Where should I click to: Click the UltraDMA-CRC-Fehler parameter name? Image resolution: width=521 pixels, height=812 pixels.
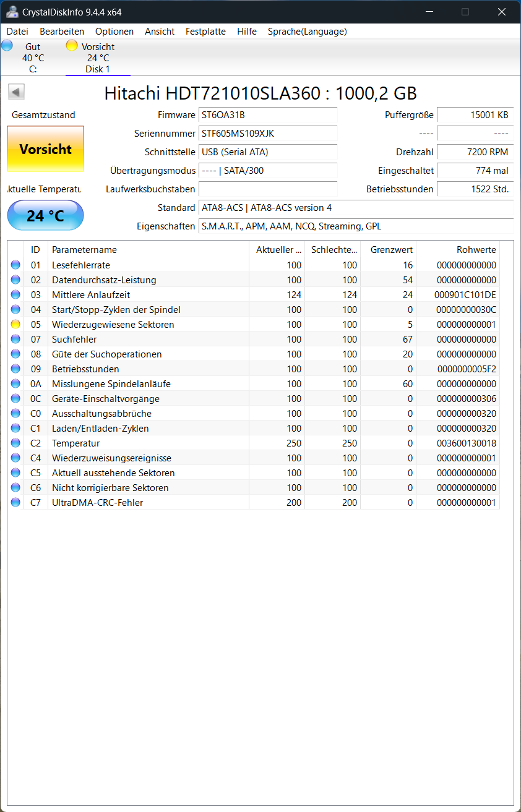pyautogui.click(x=97, y=503)
